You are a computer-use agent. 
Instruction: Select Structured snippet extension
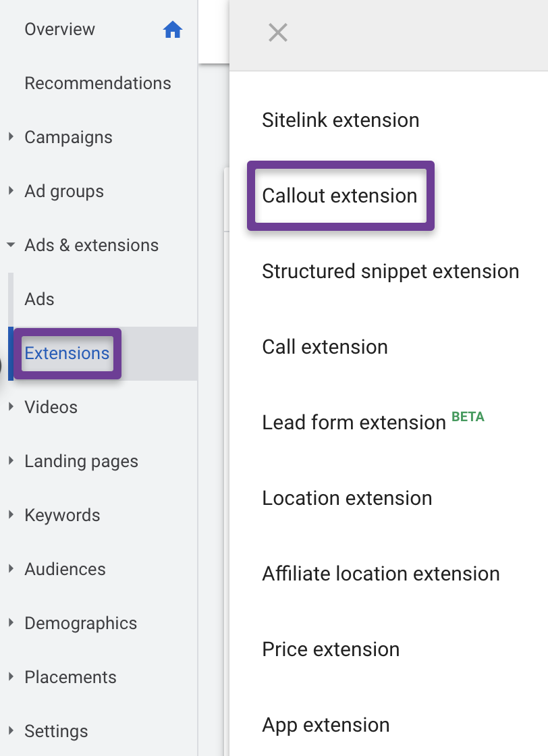391,271
